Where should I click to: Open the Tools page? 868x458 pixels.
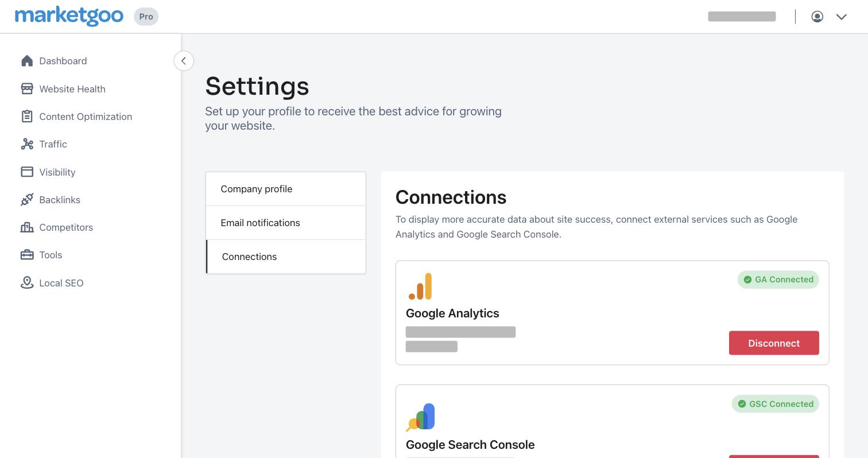pos(51,255)
